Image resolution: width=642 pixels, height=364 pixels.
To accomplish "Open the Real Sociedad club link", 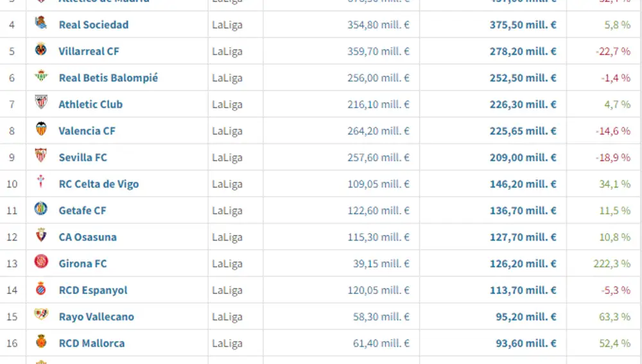I will tap(94, 24).
